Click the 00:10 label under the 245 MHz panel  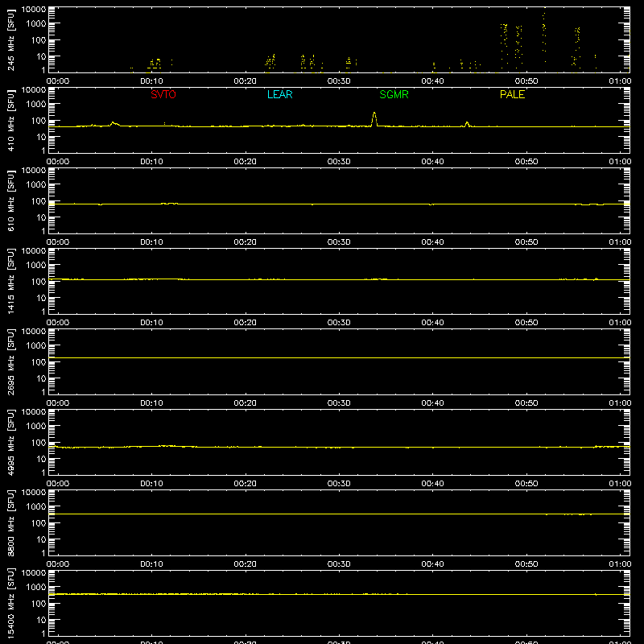tap(151, 81)
